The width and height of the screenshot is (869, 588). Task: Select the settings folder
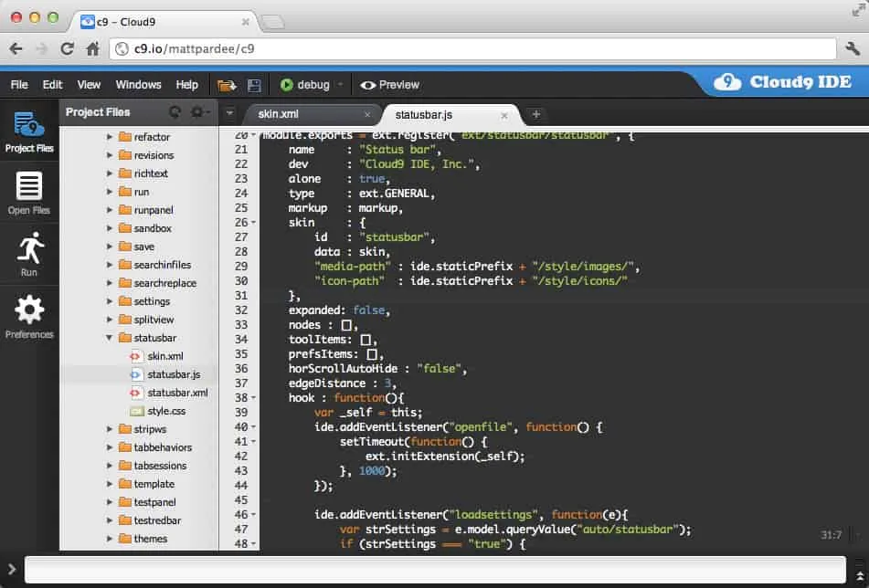[x=144, y=301]
